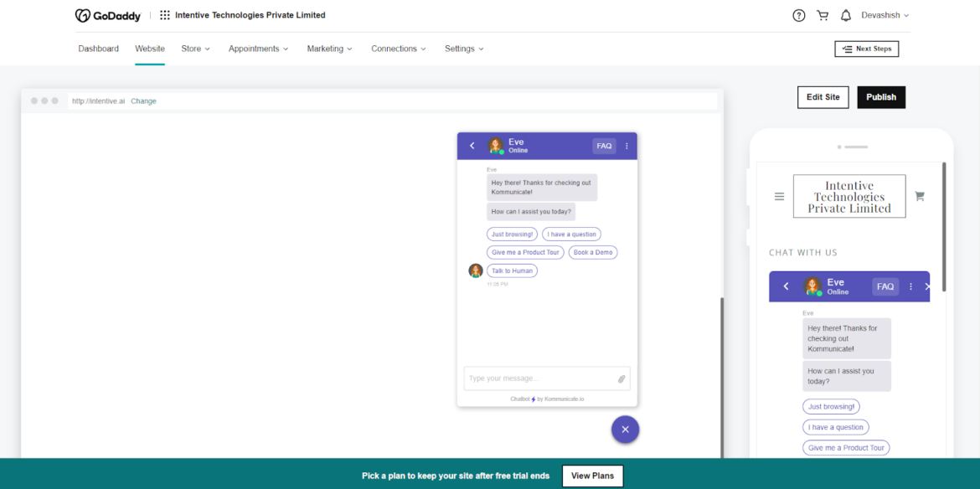Click the cart icon in the phone preview
The width and height of the screenshot is (980, 489).
tap(919, 195)
